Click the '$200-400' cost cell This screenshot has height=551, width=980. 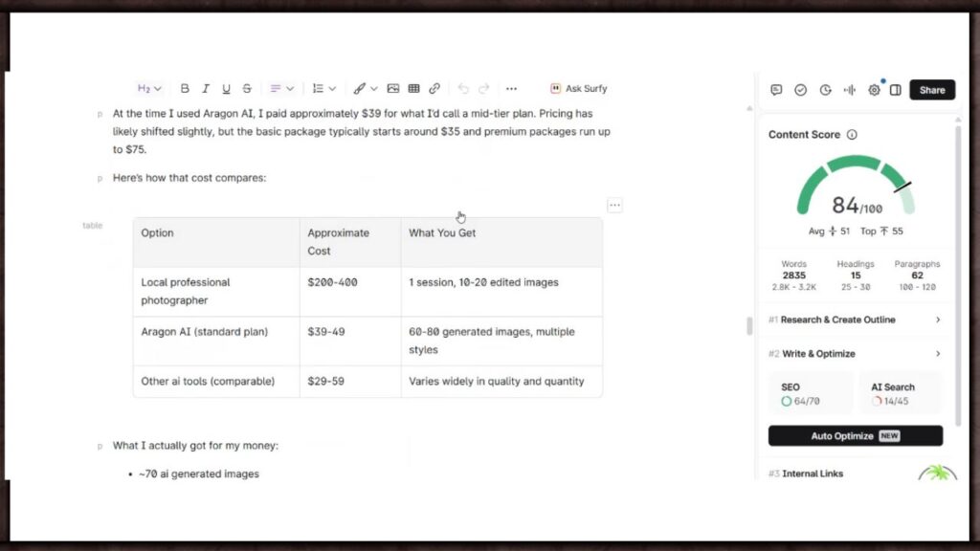pos(350,292)
